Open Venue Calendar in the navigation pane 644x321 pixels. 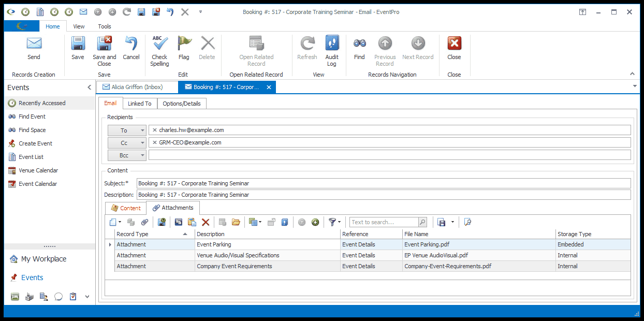38,170
